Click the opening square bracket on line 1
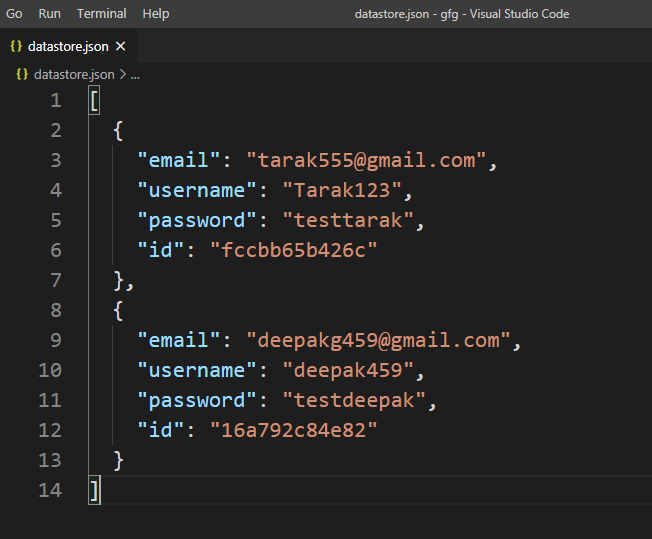The width and height of the screenshot is (652, 539). point(94,100)
